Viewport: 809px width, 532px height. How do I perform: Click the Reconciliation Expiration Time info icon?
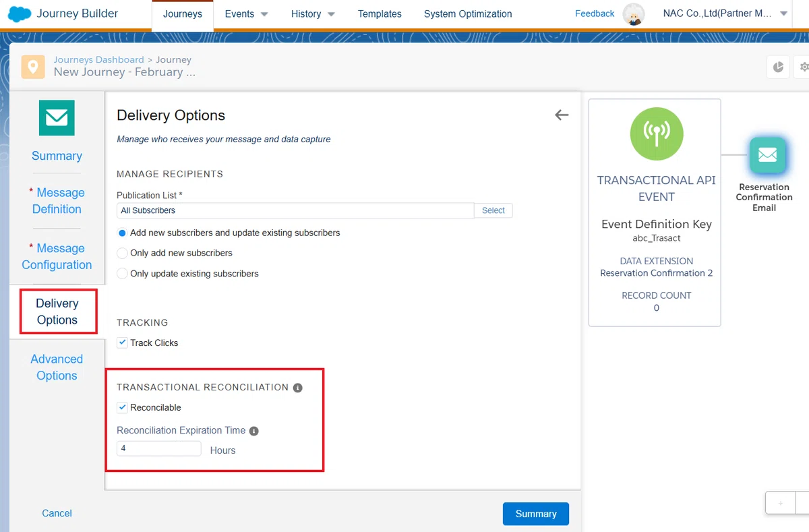point(254,431)
